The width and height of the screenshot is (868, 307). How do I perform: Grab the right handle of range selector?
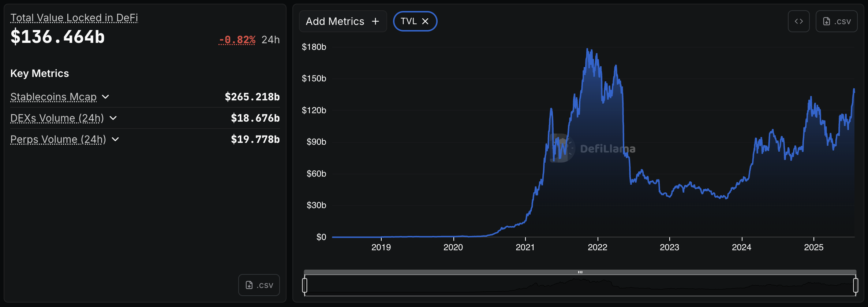[856, 285]
